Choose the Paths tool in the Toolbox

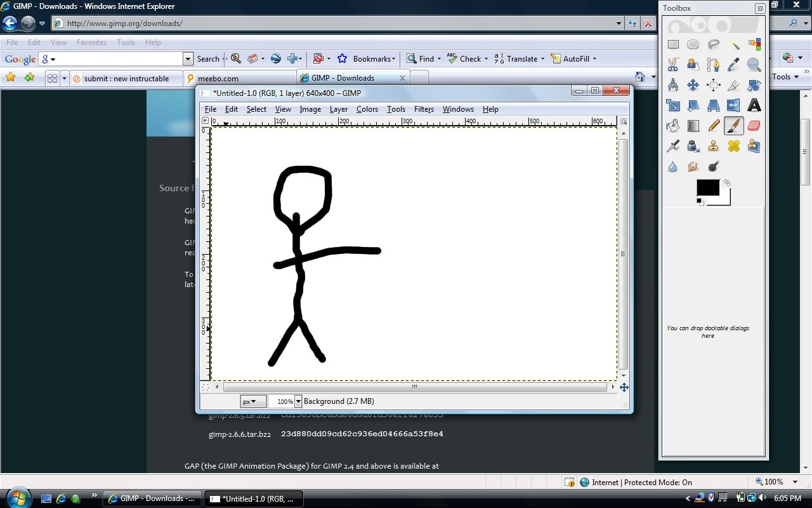[x=714, y=64]
